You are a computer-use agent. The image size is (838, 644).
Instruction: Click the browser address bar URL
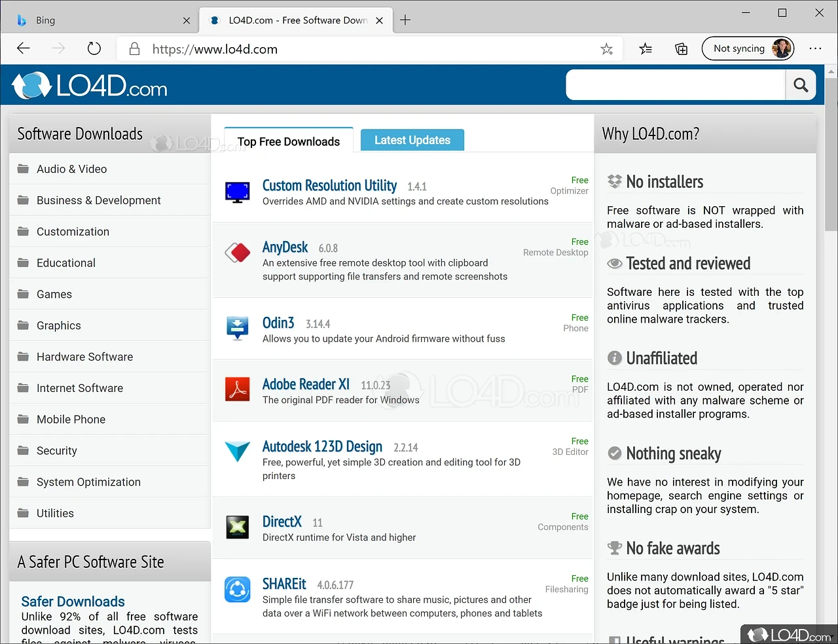(x=215, y=49)
